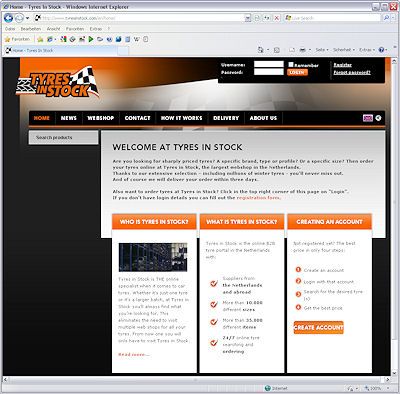Viewport: 400px width, 394px height.
Task: Expand the address bar URL history dropdown
Action: coord(247,18)
